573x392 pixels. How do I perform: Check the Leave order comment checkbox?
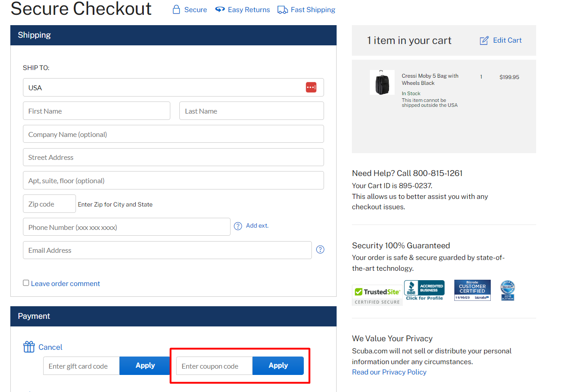click(x=26, y=283)
